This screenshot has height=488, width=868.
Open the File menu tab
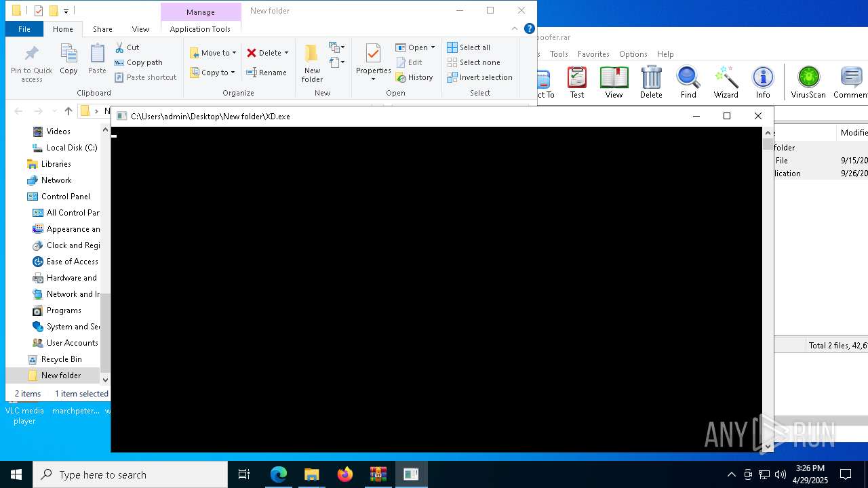pos(24,29)
